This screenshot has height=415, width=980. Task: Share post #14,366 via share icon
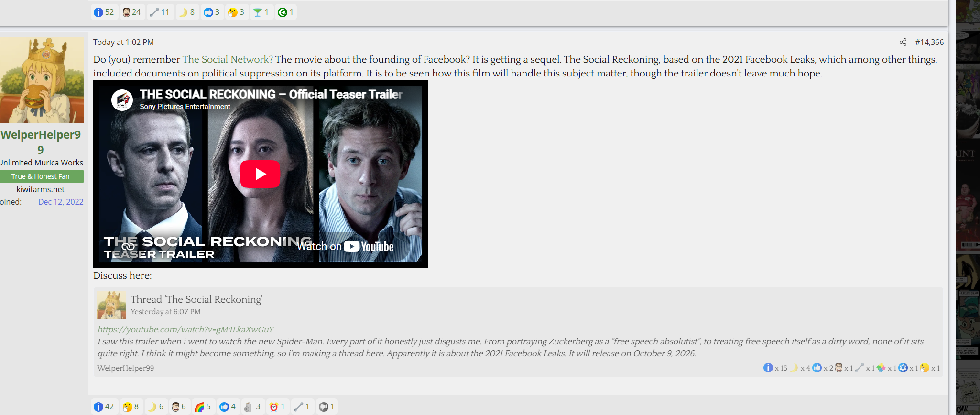pos(903,42)
